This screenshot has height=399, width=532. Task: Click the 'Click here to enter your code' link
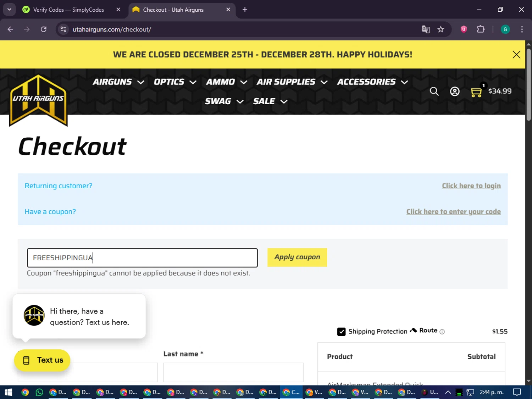coord(454,212)
